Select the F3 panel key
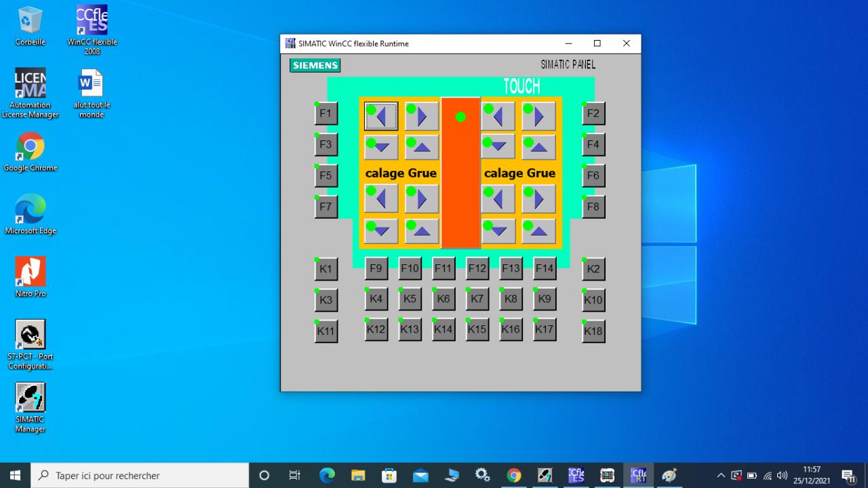This screenshot has width=868, height=488. click(x=326, y=144)
